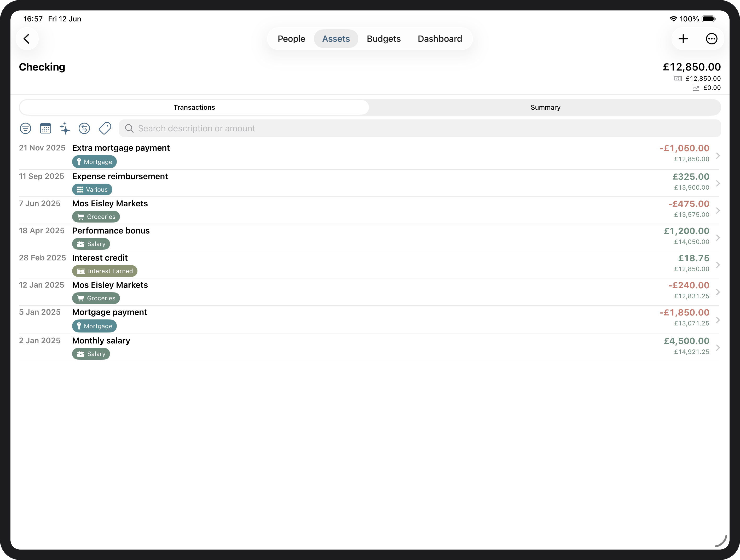
Task: Click the large £12,850.00 account balance
Action: point(691,67)
